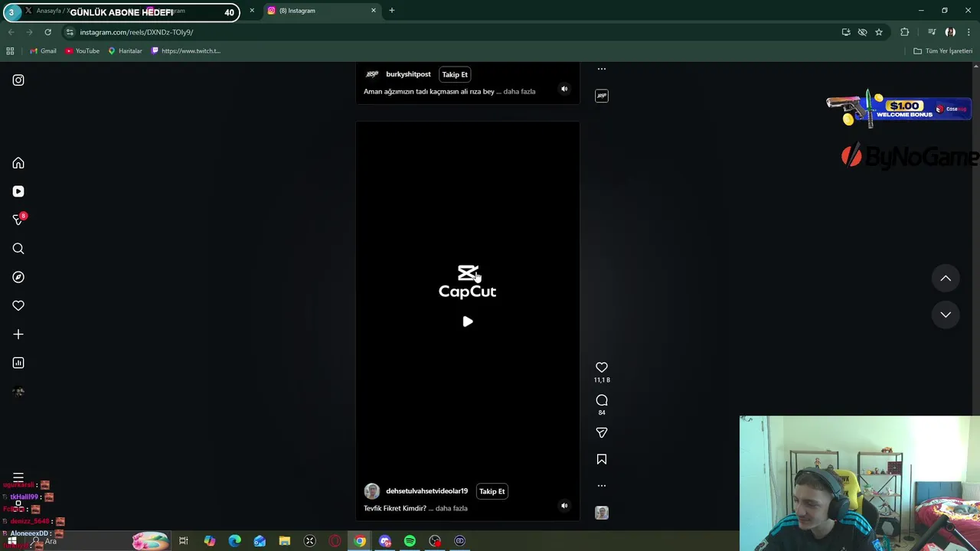
Task: Save the reel with bookmark icon
Action: tap(602, 459)
